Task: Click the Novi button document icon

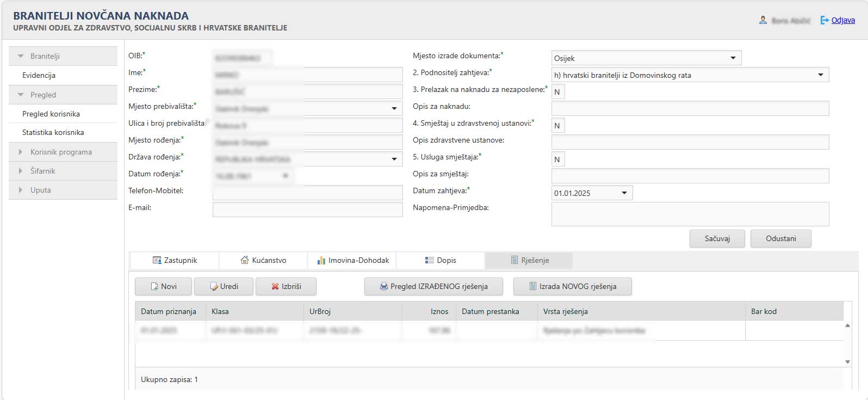Action: [154, 287]
